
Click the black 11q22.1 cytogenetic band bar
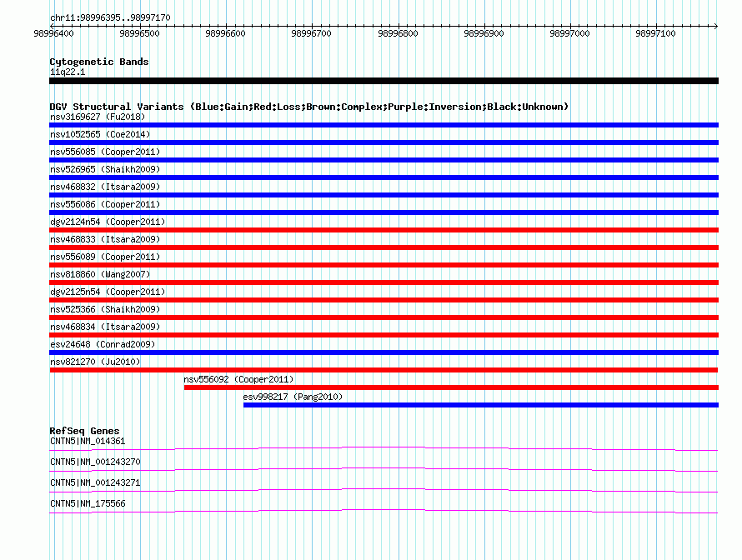[384, 81]
